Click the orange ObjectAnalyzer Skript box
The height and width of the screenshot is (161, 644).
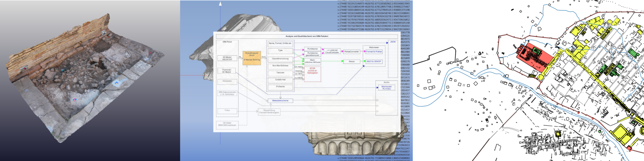click(251, 58)
